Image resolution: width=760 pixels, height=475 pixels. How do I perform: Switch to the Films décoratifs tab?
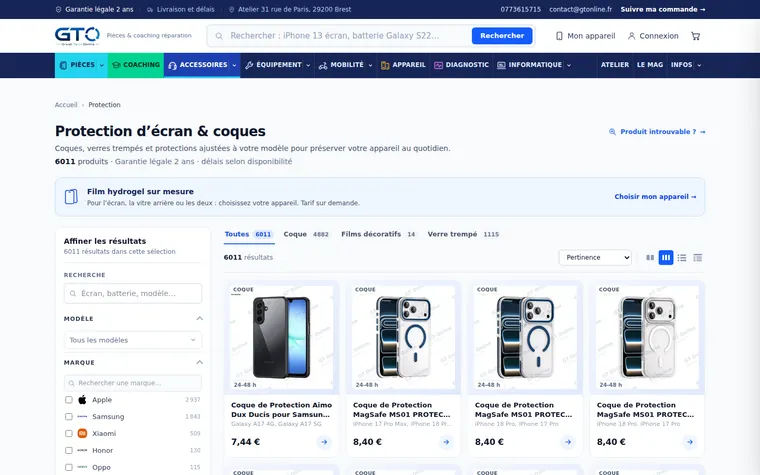[x=378, y=234]
